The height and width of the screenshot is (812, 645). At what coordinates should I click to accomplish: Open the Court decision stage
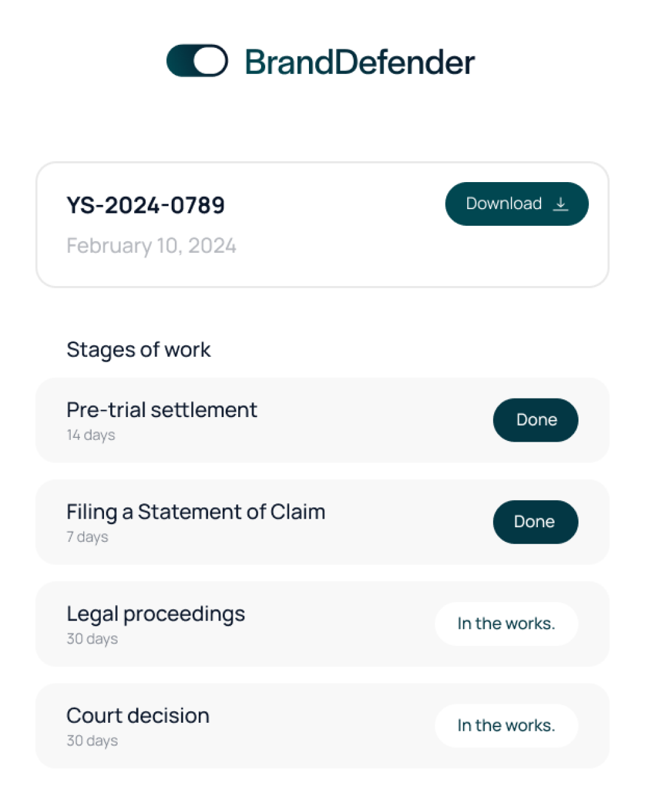click(138, 716)
